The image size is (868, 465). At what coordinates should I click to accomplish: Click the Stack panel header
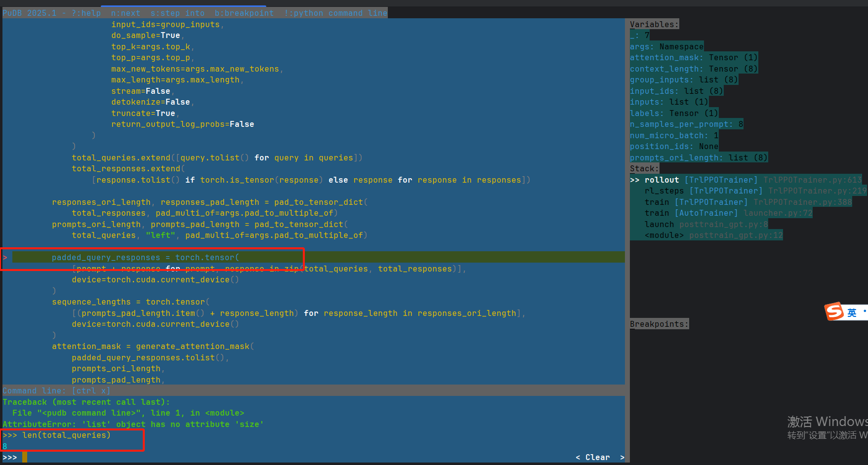pos(644,168)
